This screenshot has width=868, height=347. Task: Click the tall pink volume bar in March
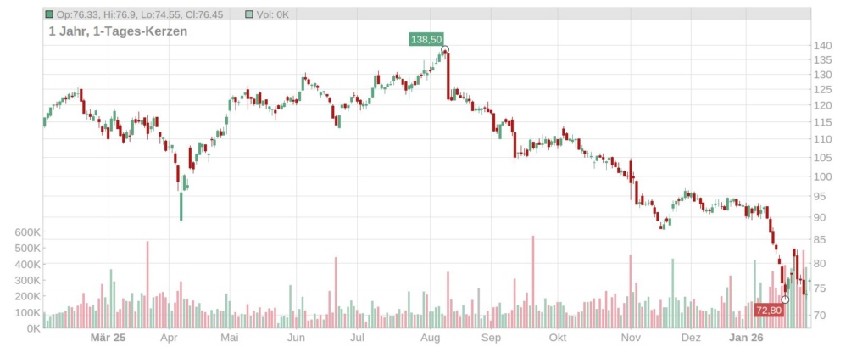(x=147, y=285)
